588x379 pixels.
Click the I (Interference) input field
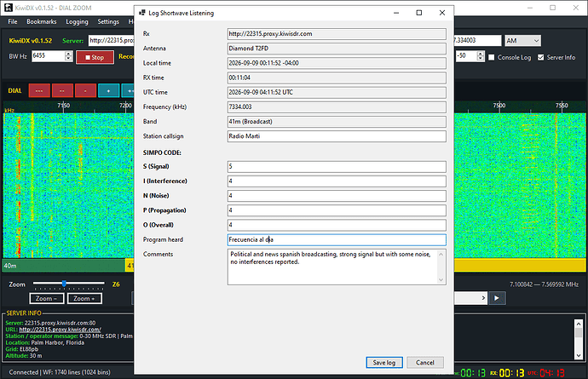pos(337,181)
